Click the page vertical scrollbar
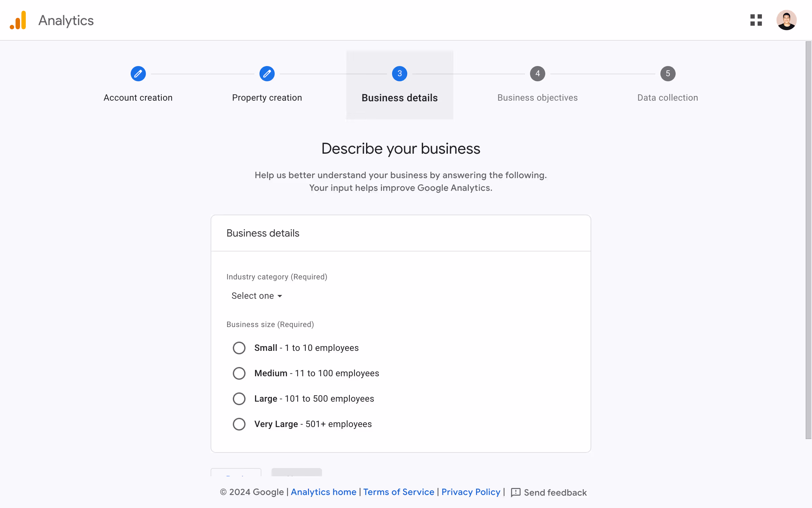Screen dimensions: 812x508 tap(808, 240)
